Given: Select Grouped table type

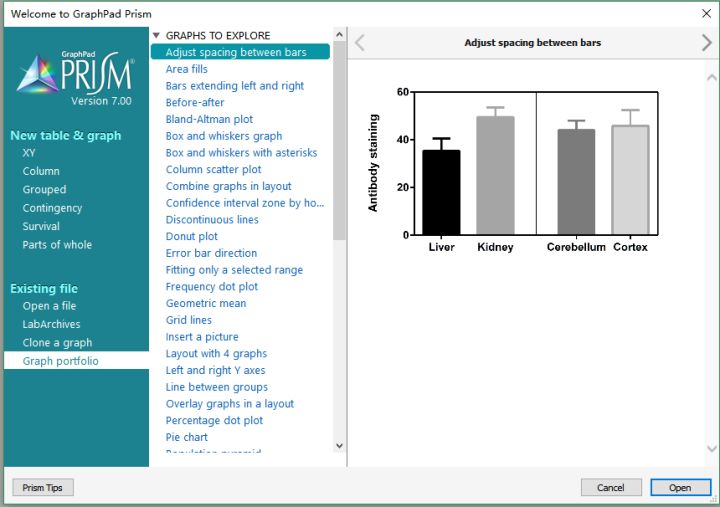Looking at the screenshot, I should (x=44, y=189).
